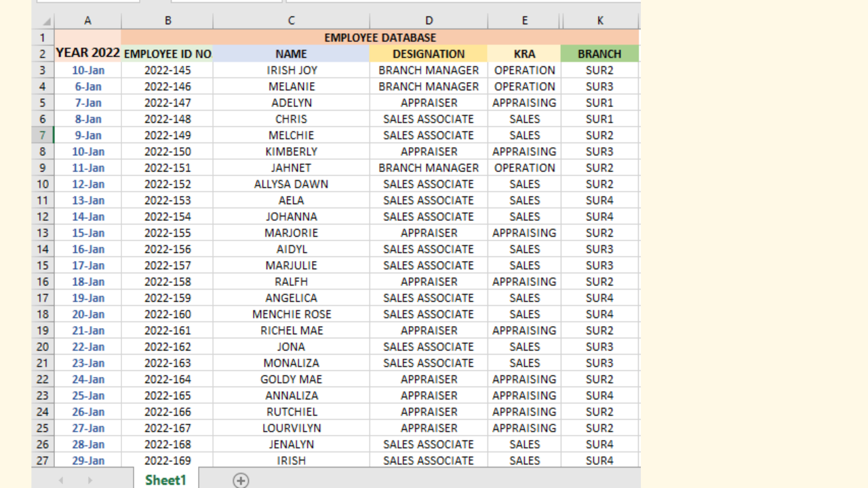Viewport: 868px width, 488px height.
Task: Click SUR3 branch cell in AIDYL's row
Action: (600, 249)
